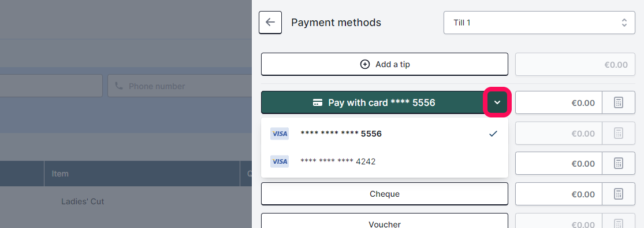Click the Cheque amount field
The width and height of the screenshot is (644, 228).
click(x=559, y=194)
